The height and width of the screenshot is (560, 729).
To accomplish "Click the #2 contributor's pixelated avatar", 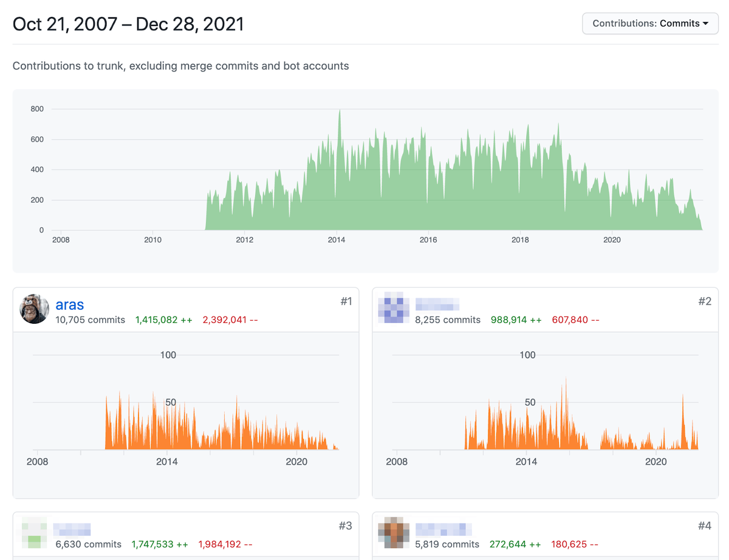I will (x=394, y=309).
